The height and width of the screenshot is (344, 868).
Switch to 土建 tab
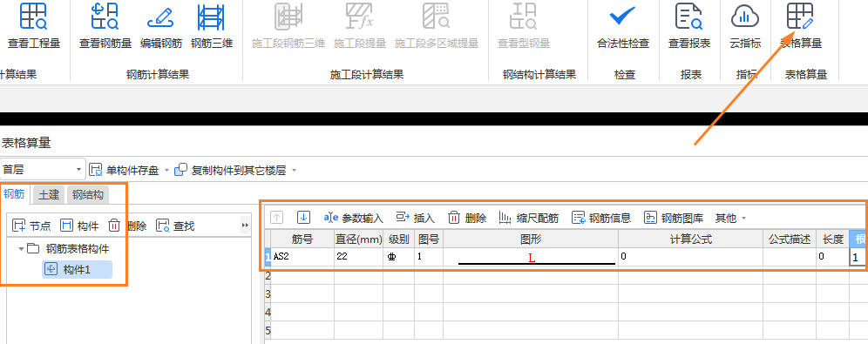click(x=49, y=195)
